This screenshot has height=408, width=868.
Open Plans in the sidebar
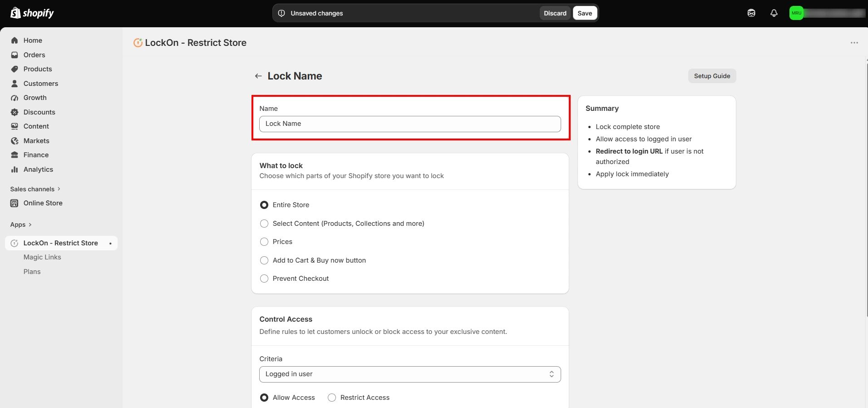(32, 272)
